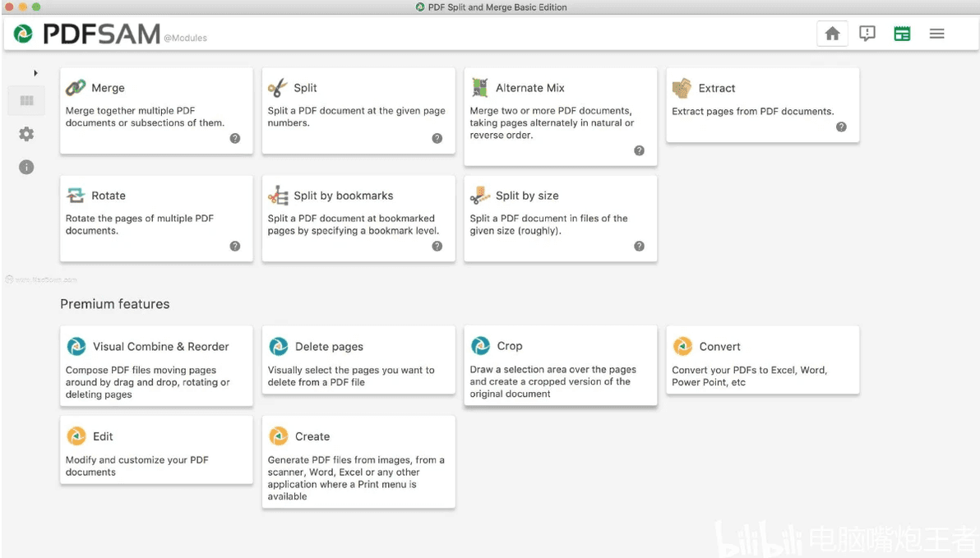Image resolution: width=980 pixels, height=558 pixels.
Task: Click the info icon in sidebar
Action: point(26,167)
